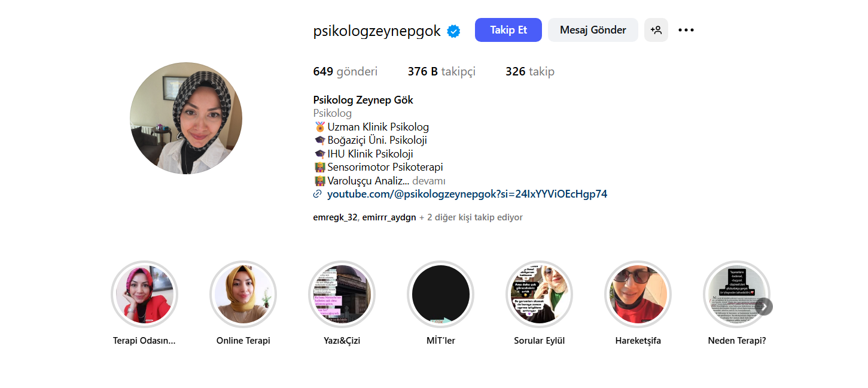Open the MİT'ler story highlight
The height and width of the screenshot is (388, 868).
(x=441, y=294)
